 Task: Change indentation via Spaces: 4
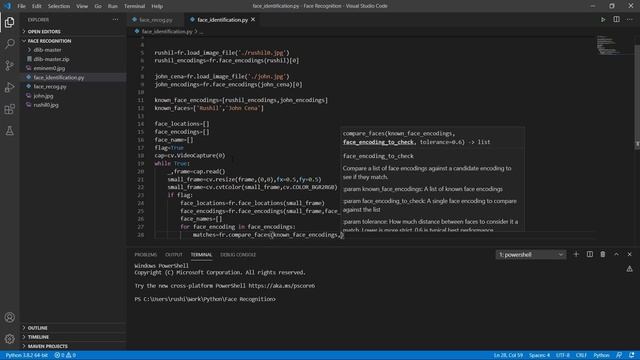[540, 356]
